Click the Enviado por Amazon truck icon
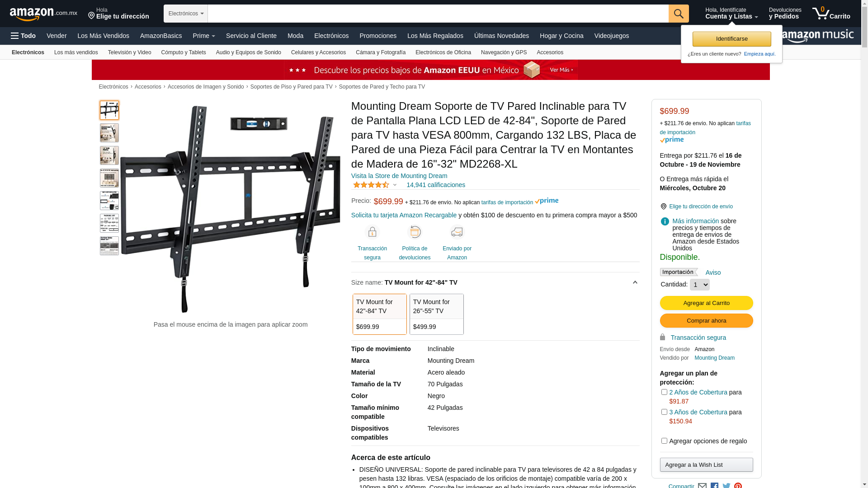868x488 pixels. pyautogui.click(x=457, y=232)
